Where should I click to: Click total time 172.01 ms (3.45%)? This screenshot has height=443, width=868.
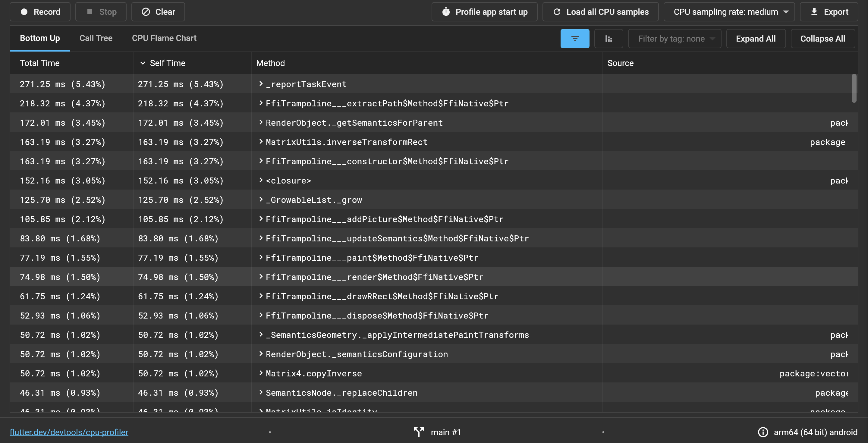63,123
